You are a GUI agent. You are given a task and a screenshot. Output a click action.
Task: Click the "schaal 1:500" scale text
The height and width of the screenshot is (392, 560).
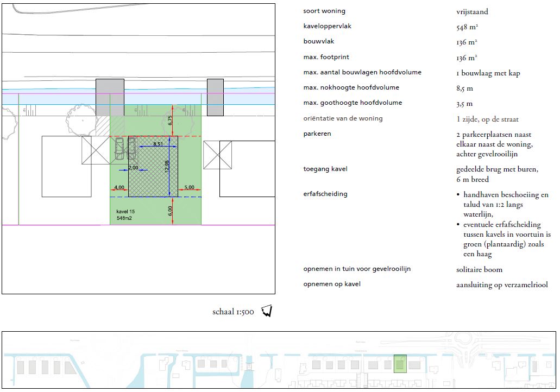(233, 312)
